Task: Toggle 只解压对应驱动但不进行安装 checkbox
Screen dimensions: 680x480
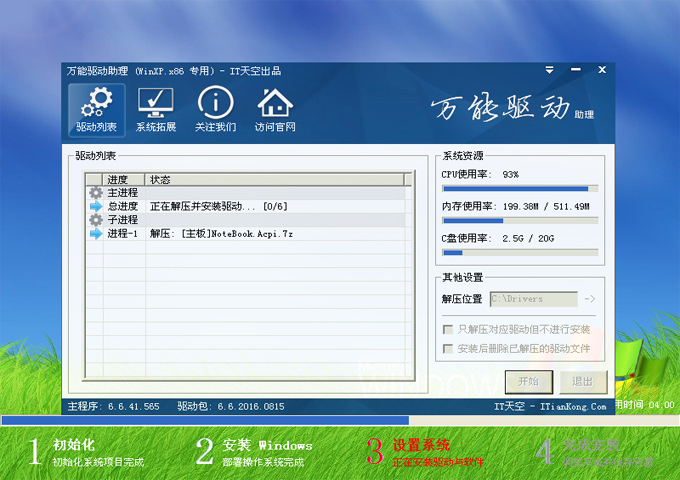Action: (x=448, y=330)
